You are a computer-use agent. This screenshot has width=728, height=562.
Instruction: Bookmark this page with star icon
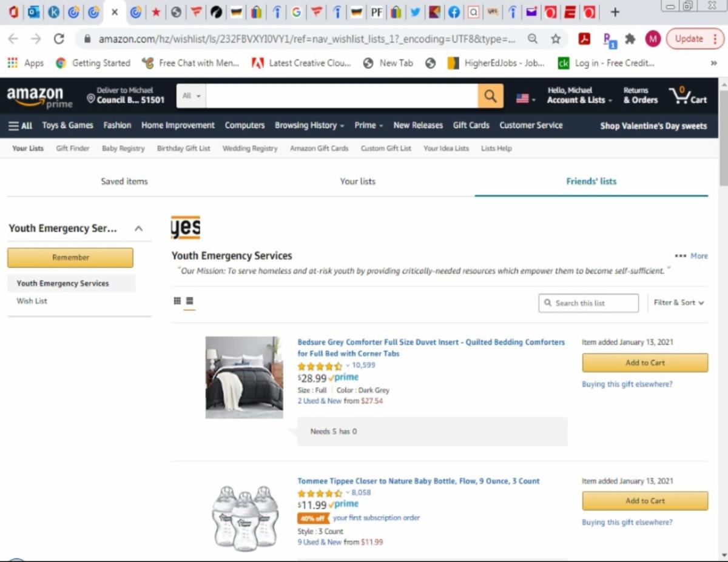click(x=556, y=39)
